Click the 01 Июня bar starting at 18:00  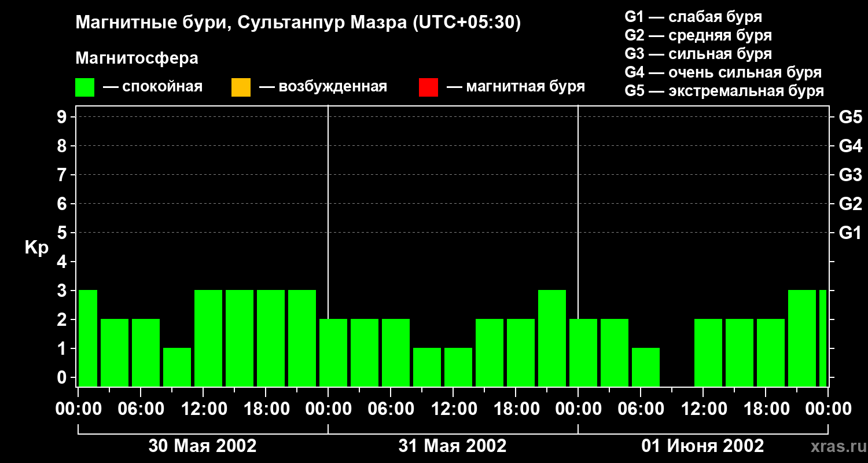771,352
